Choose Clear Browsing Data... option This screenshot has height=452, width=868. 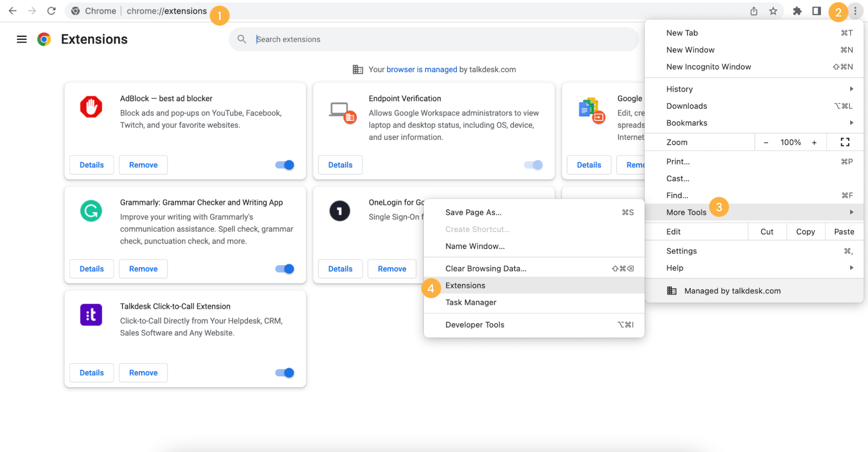534,269
